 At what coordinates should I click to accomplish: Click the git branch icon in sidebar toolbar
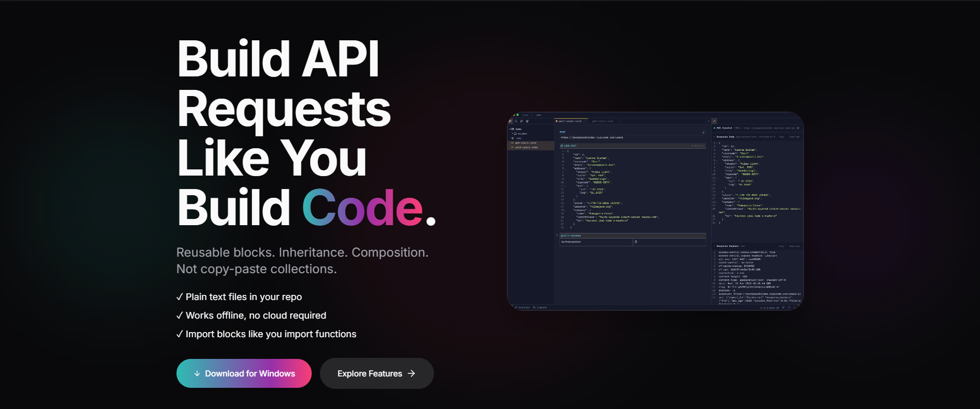tap(521, 121)
